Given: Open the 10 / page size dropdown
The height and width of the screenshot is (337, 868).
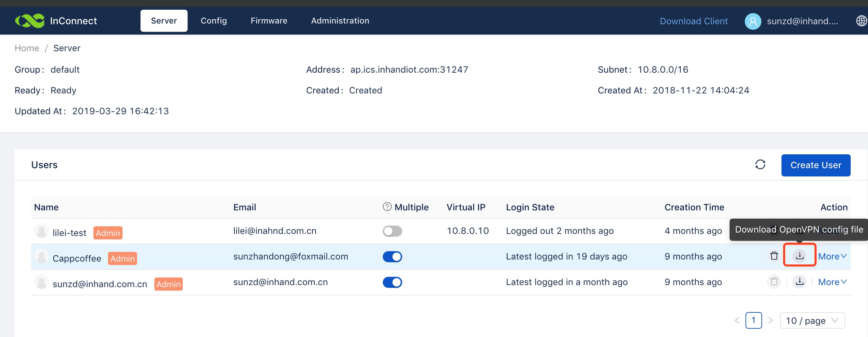Looking at the screenshot, I should [812, 320].
